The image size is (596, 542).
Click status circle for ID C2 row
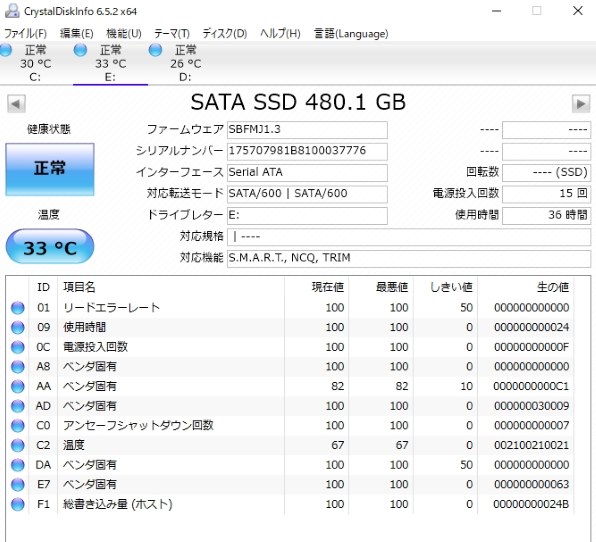17,445
